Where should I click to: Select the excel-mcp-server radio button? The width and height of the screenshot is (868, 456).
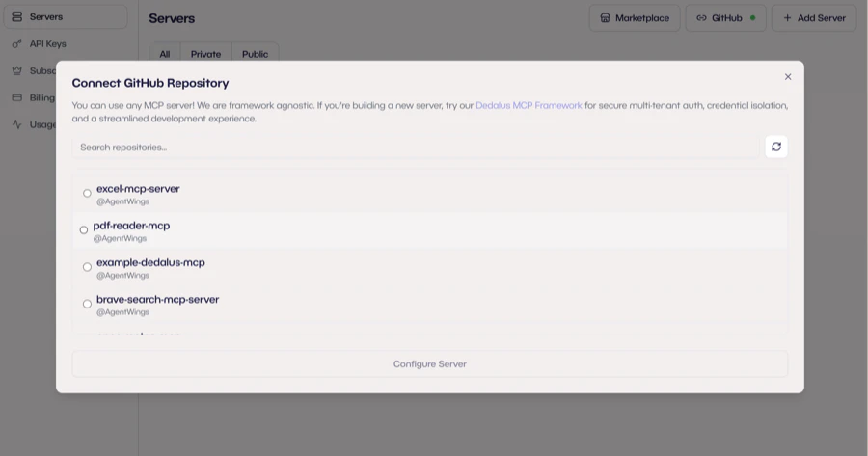(87, 193)
